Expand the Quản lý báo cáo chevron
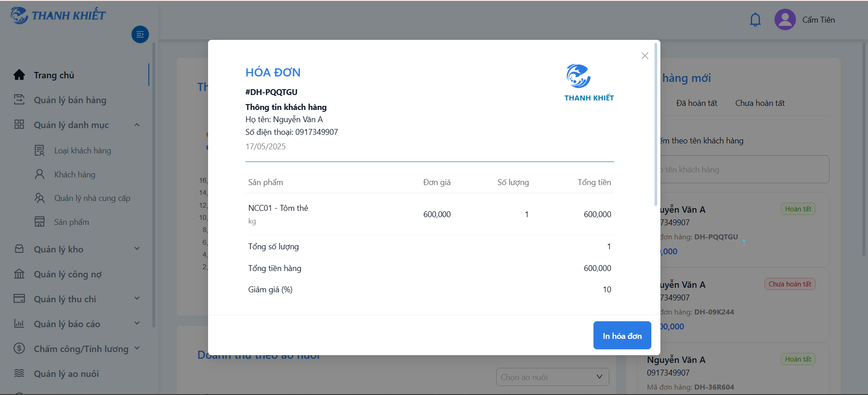This screenshot has width=868, height=395. coord(137,324)
